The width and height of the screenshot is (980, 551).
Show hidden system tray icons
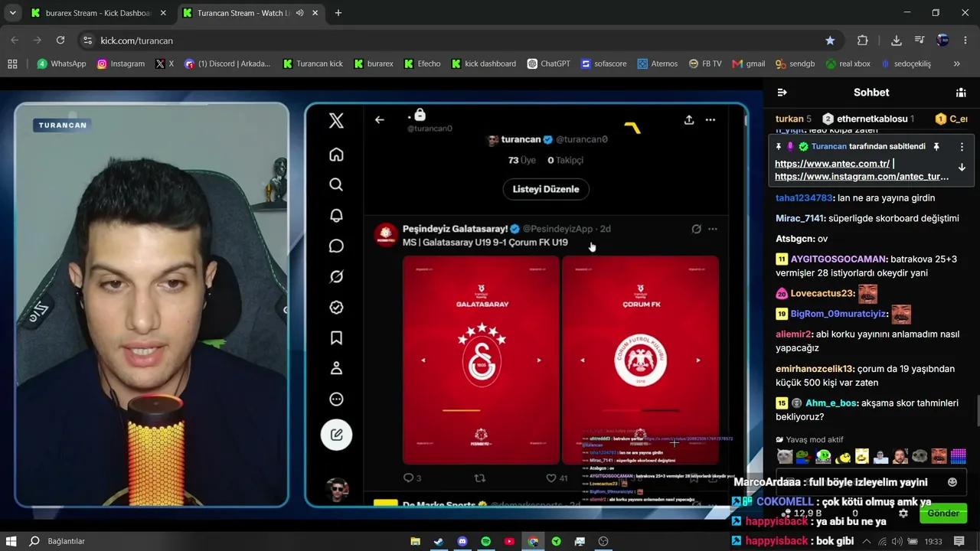coord(867,541)
